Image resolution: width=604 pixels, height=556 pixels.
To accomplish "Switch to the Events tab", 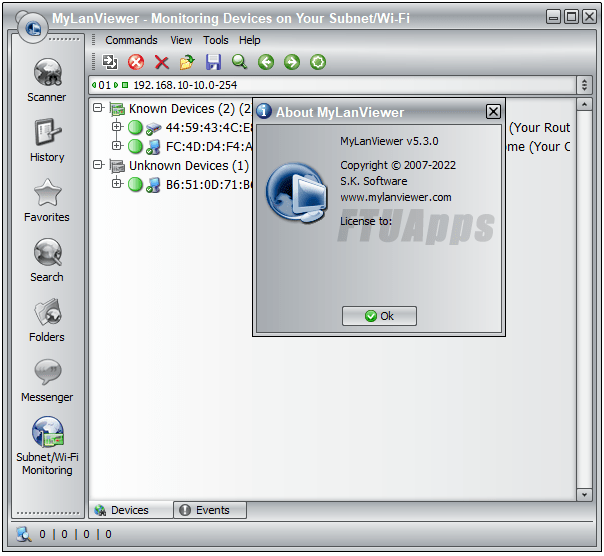I will (210, 510).
